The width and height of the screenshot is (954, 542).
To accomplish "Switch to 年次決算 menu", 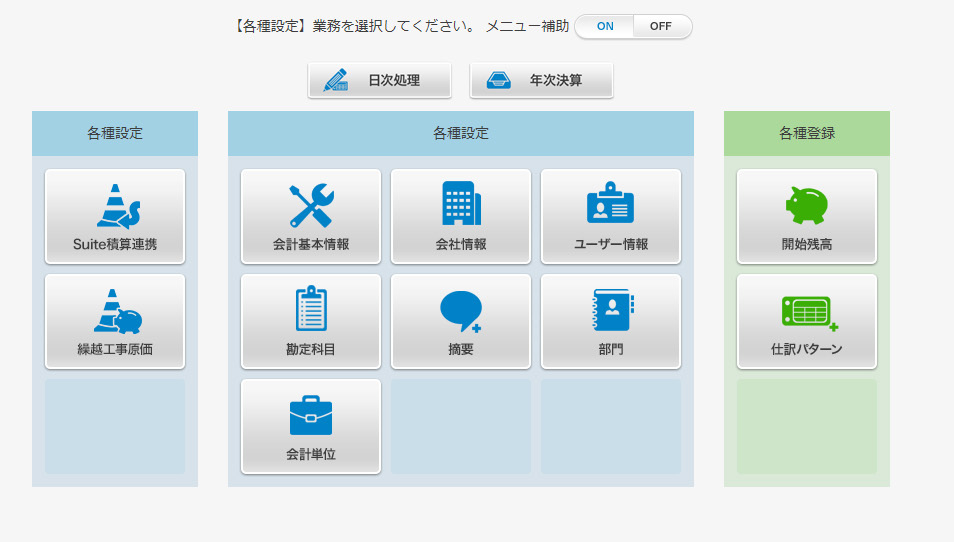I will (x=541, y=80).
